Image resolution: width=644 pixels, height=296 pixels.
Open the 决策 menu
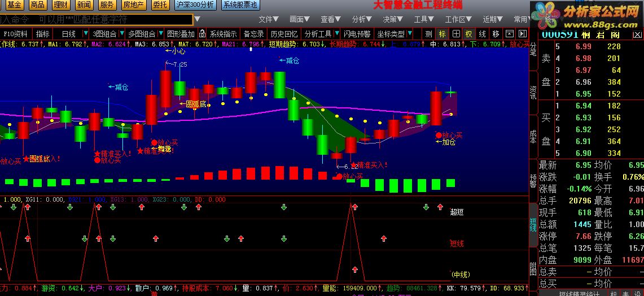pyautogui.click(x=393, y=19)
